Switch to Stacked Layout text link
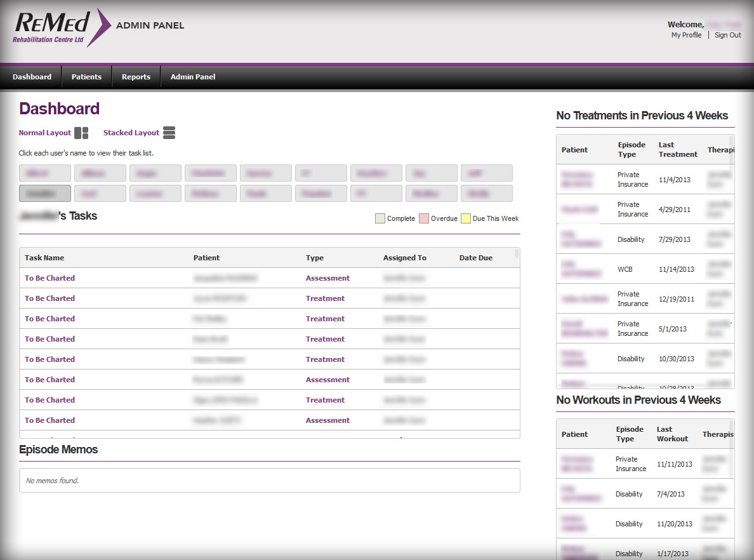754x560 pixels. (131, 133)
